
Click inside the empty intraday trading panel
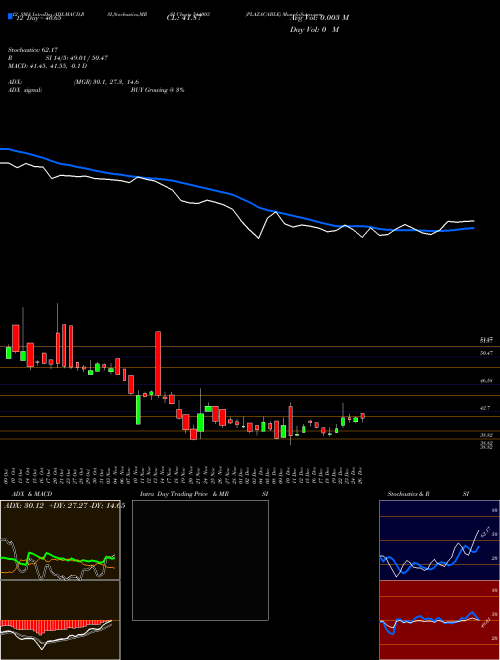200,560
